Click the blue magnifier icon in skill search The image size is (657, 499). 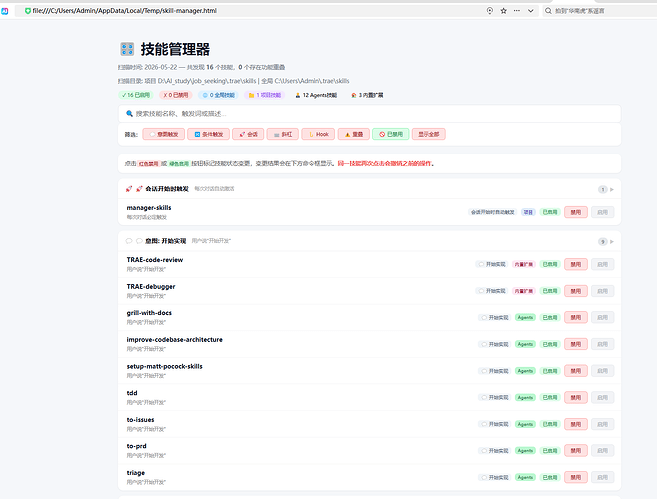129,114
